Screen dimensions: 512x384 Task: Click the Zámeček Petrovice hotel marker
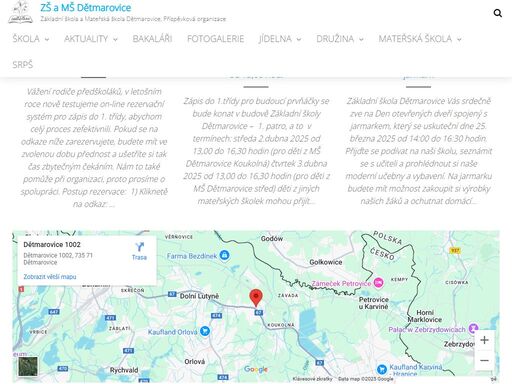click(x=378, y=283)
